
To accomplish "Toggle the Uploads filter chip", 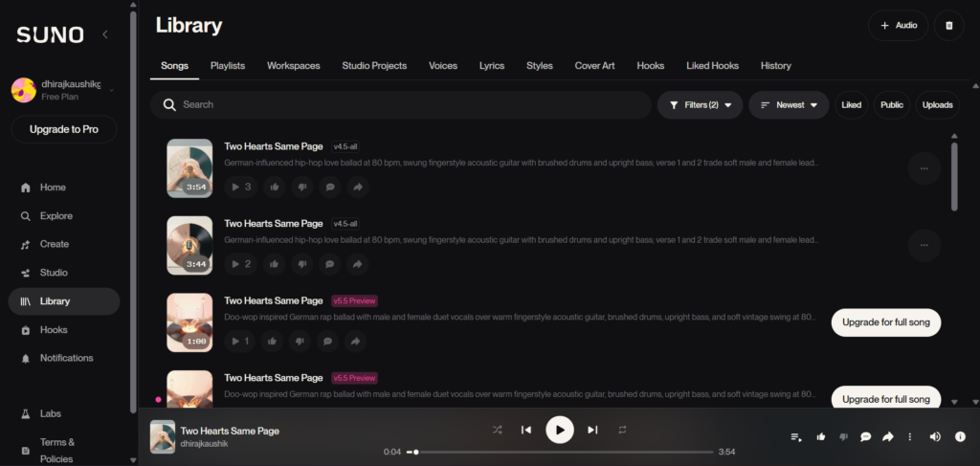I will [938, 105].
